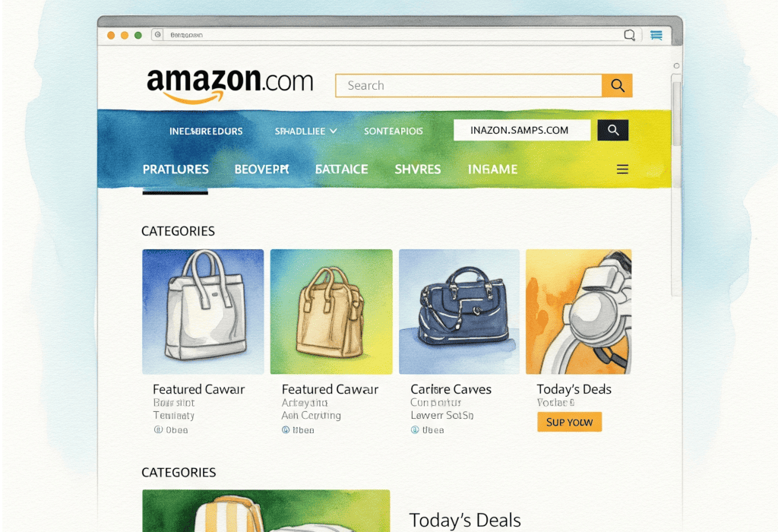
Task: Click the blue menu icon in browser toolbar
Action: [656, 35]
